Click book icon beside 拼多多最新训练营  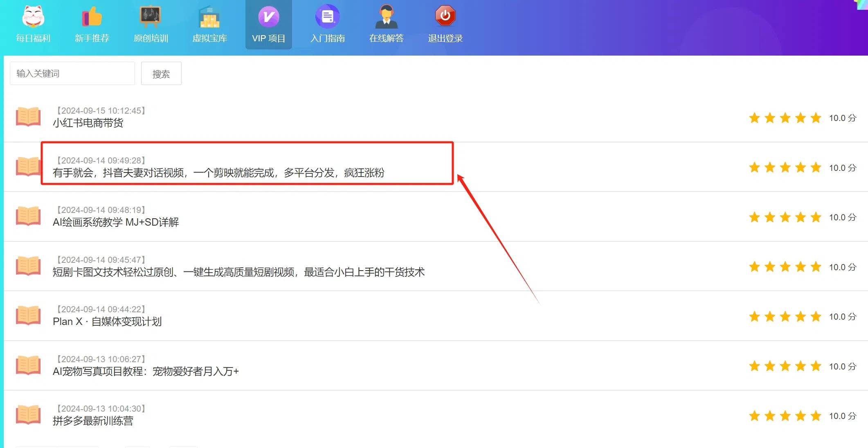(28, 415)
